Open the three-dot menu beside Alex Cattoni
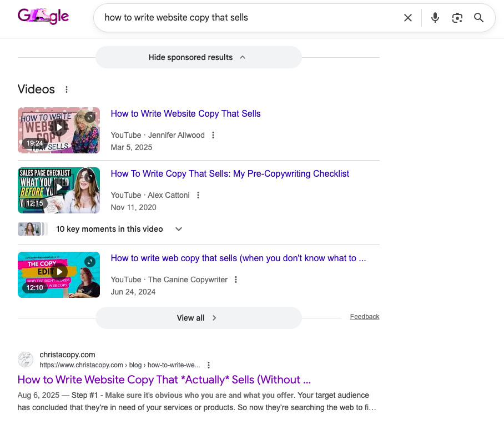This screenshot has width=504, height=429. tap(198, 195)
